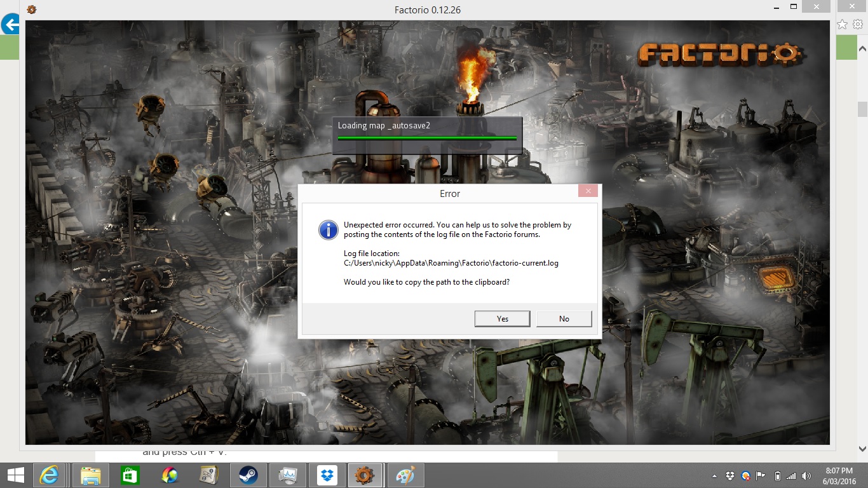Click the browser favorites star icon

[843, 24]
